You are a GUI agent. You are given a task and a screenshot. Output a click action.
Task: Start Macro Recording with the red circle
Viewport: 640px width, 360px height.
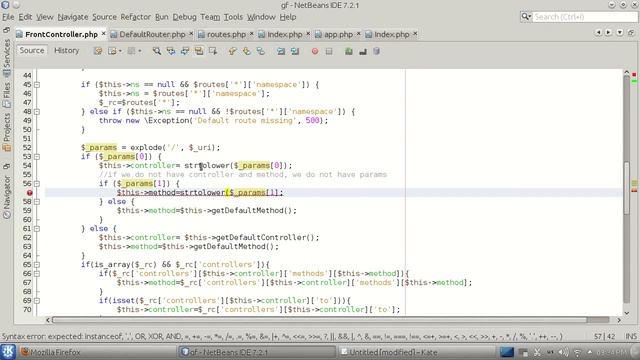pos(315,51)
